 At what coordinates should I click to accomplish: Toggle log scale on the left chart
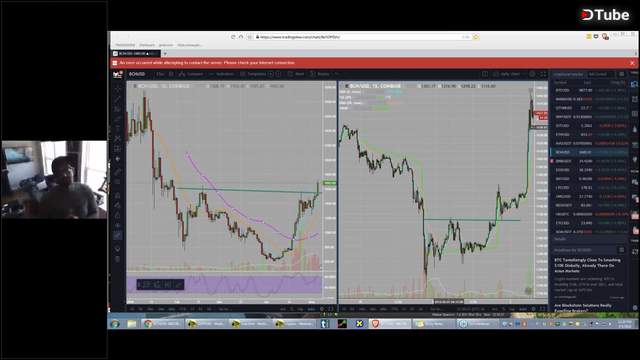click(300, 309)
